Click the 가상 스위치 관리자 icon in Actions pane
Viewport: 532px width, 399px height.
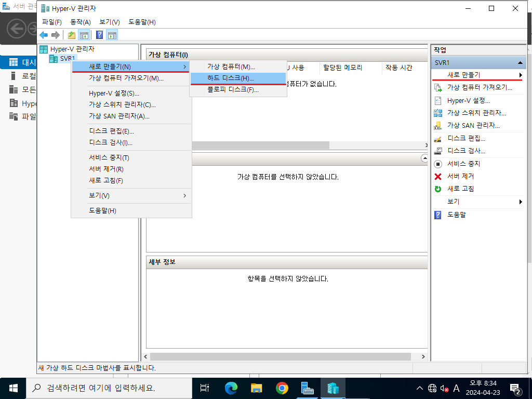(x=438, y=113)
